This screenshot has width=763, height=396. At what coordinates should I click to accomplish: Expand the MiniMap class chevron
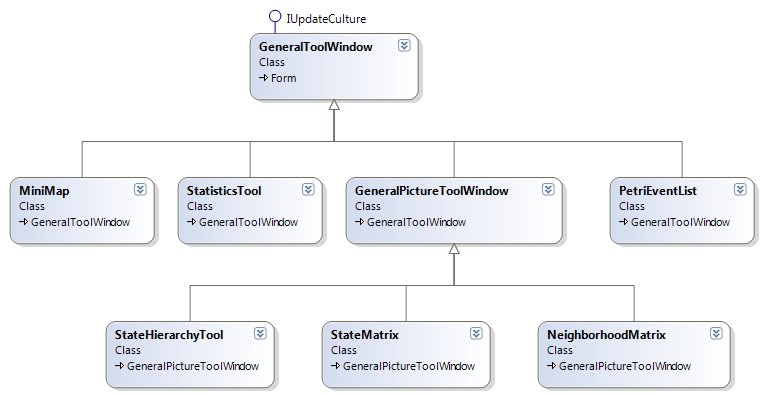click(140, 189)
